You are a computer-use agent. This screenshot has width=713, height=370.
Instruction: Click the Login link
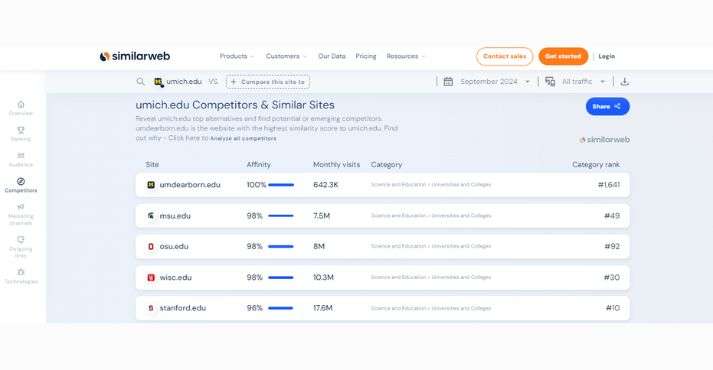(607, 56)
